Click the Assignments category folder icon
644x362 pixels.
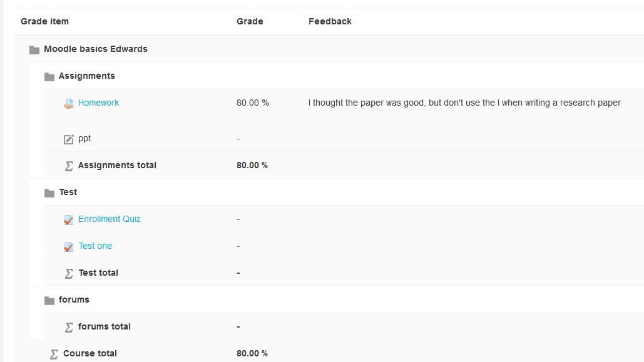pos(49,77)
